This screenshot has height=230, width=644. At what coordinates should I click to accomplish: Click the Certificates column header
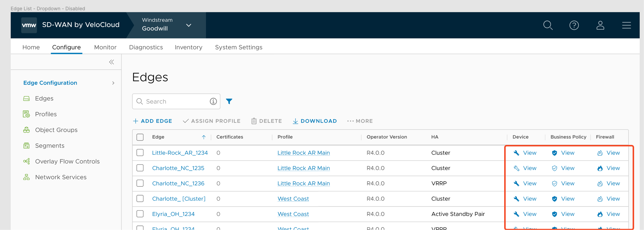tap(230, 137)
